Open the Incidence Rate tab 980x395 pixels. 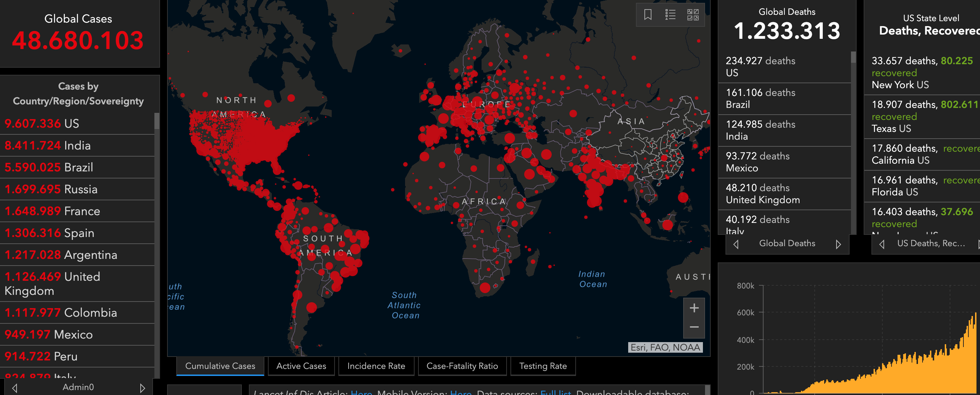coord(376,366)
